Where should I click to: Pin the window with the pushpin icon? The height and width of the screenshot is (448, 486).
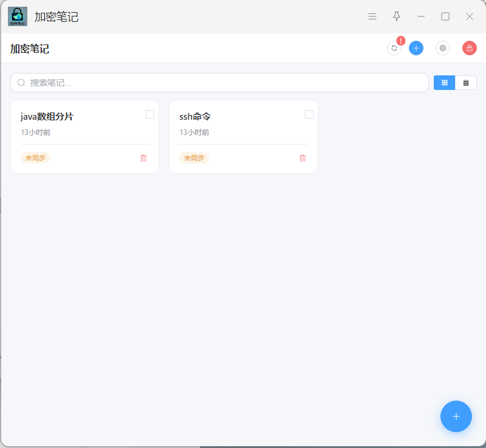(397, 16)
